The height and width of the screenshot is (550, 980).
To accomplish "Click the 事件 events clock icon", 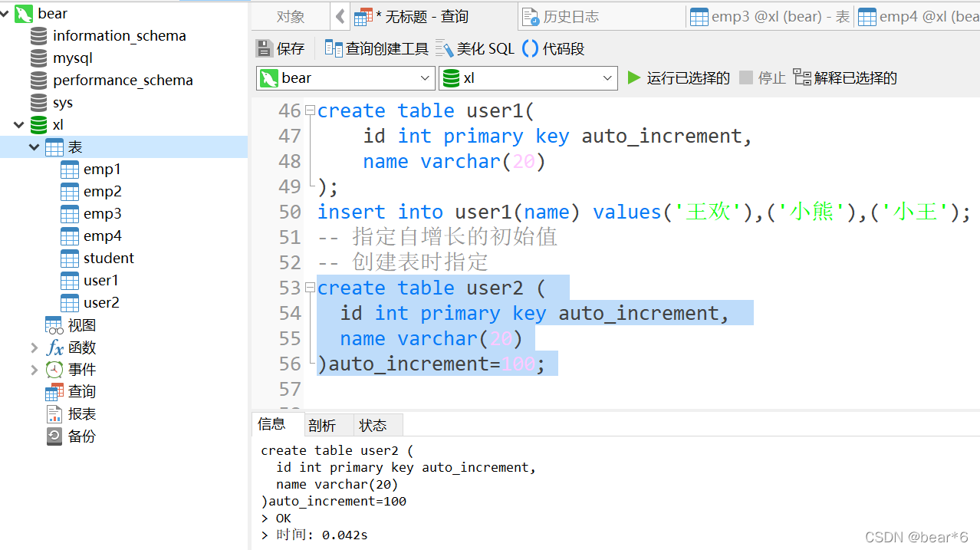I will 54,370.
